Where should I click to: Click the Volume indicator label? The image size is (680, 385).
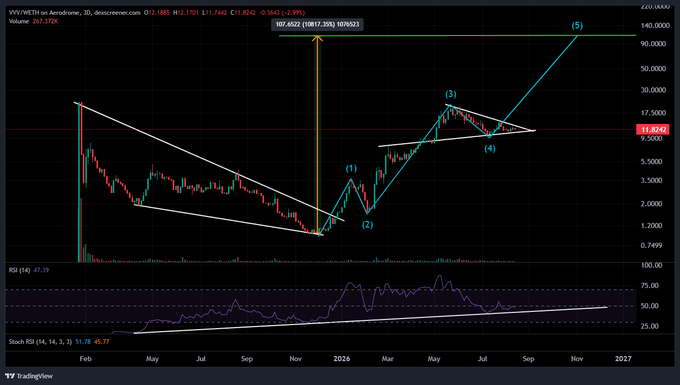coord(19,21)
